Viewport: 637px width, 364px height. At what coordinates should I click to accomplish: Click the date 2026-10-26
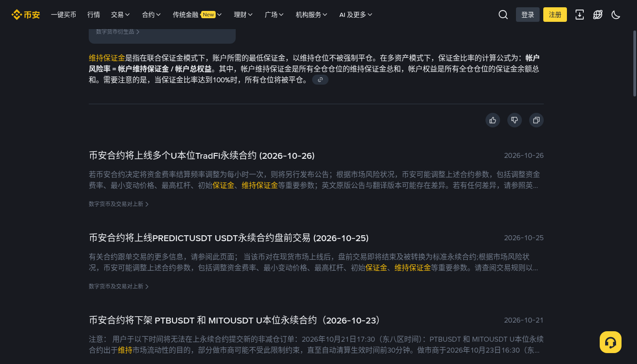(x=524, y=156)
